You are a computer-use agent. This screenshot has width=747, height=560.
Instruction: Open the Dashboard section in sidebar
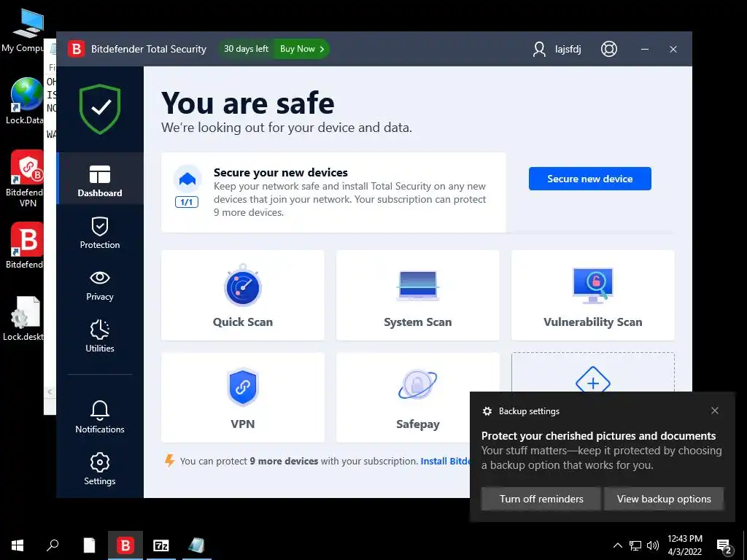coord(99,180)
